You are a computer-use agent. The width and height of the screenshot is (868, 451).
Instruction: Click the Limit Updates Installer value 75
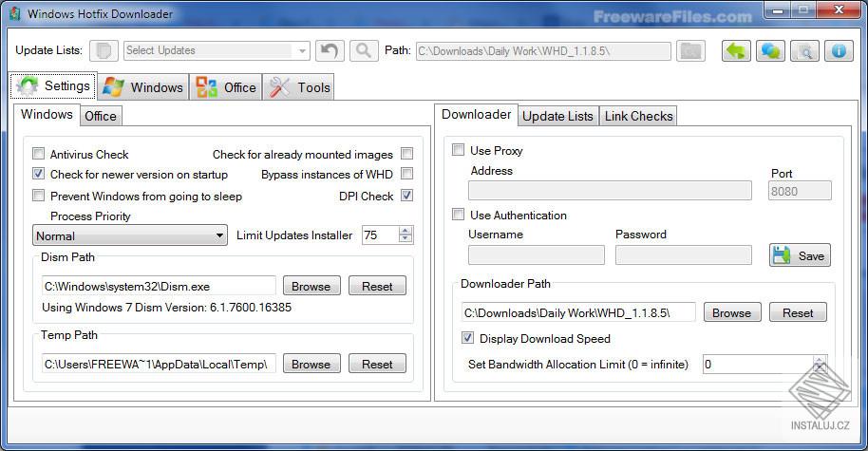(381, 235)
